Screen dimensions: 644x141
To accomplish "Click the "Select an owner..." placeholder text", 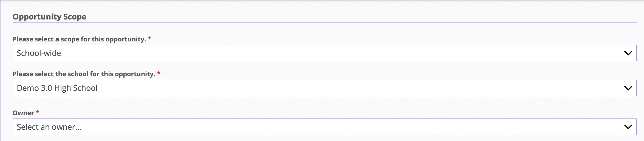I will click(x=49, y=127).
